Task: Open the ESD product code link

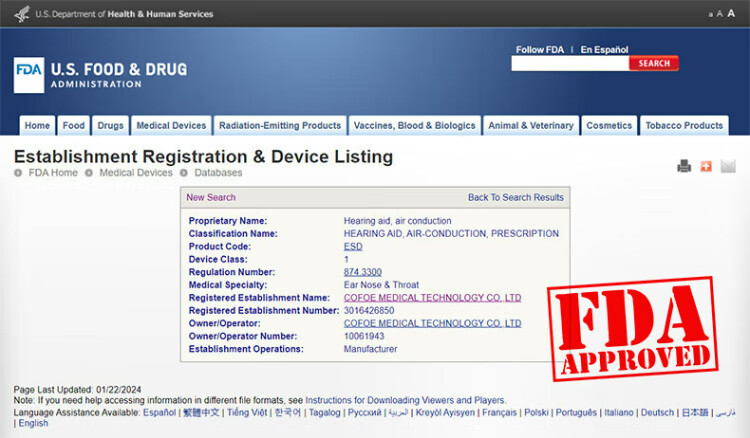Action: tap(353, 246)
